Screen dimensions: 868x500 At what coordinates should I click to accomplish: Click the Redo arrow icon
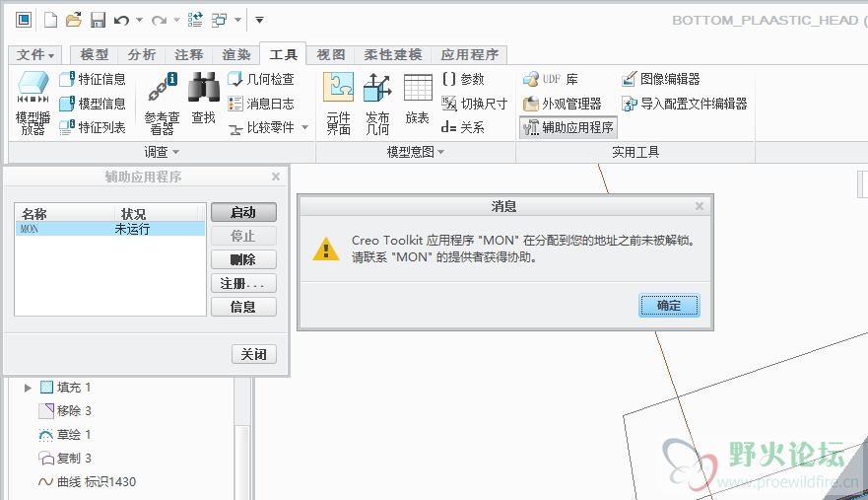(x=159, y=21)
